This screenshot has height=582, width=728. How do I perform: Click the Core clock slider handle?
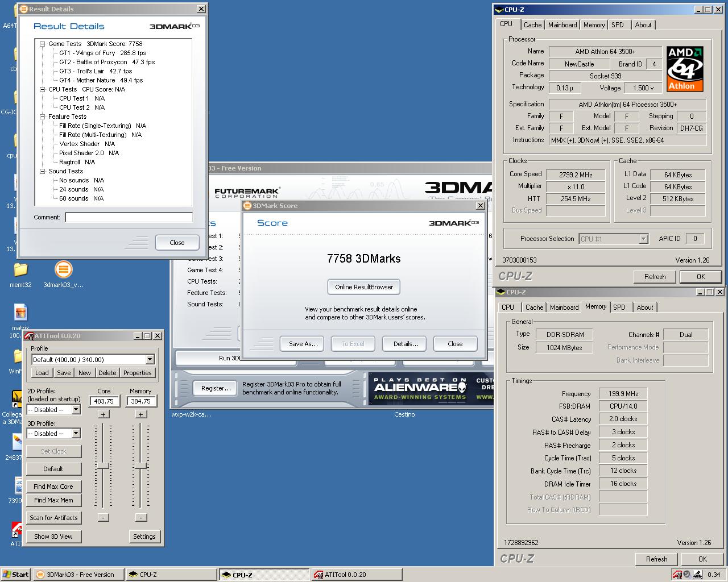[x=103, y=465]
